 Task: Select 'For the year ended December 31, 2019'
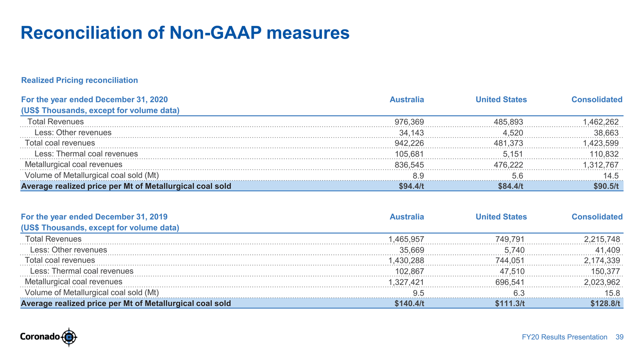[94, 217]
